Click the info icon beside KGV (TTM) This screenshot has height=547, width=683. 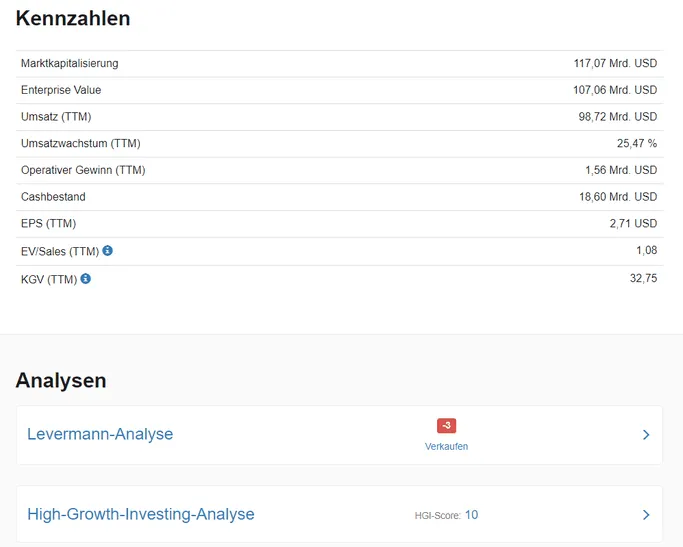86,278
